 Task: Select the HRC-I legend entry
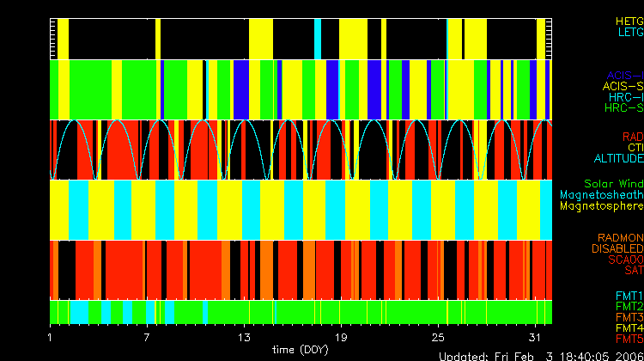click(625, 97)
